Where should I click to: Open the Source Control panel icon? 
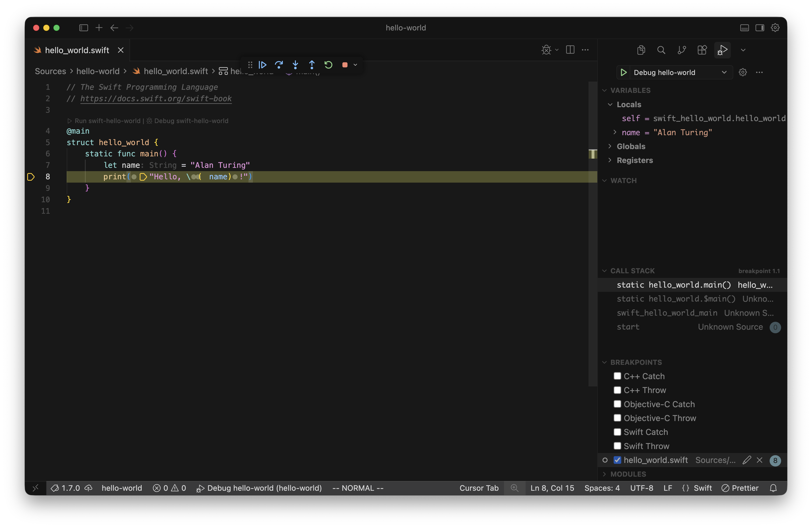682,50
